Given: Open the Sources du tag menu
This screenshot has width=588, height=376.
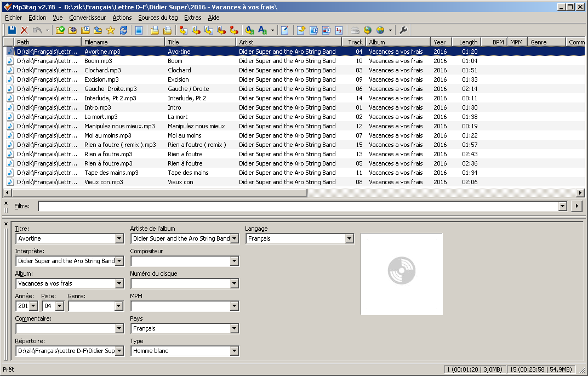Looking at the screenshot, I should pos(158,18).
